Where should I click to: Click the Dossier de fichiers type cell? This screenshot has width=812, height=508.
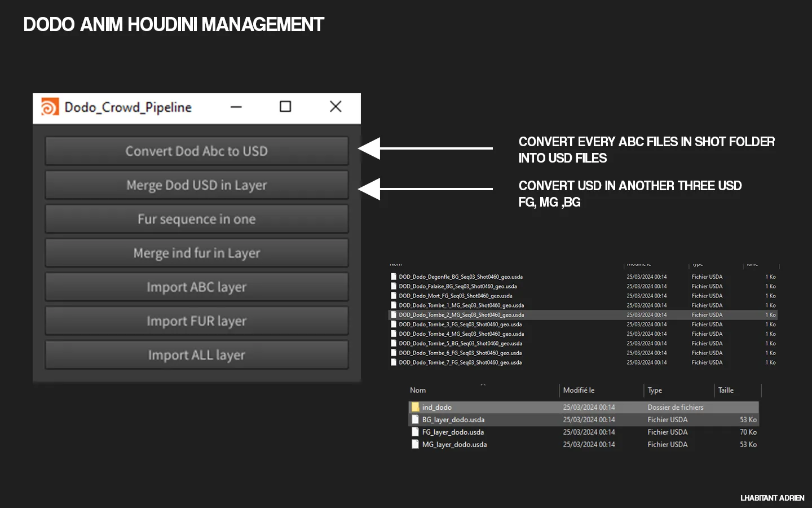(x=676, y=407)
